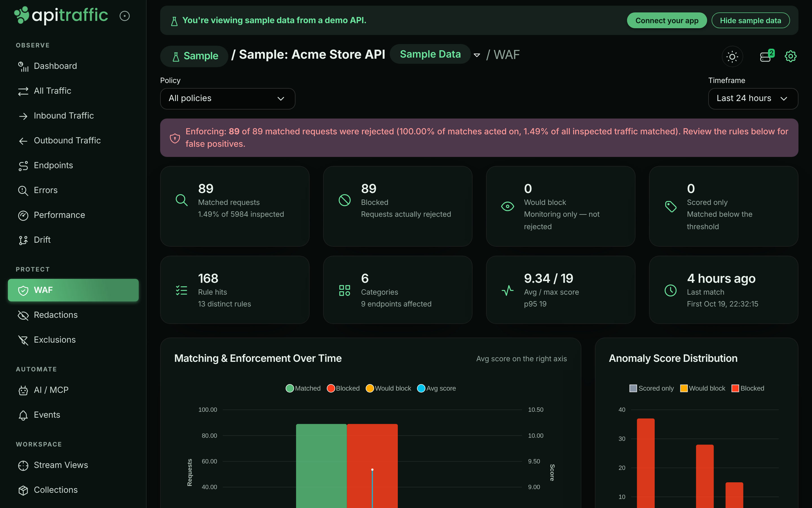Image resolution: width=812 pixels, height=508 pixels.
Task: Click the Rule hits card
Action: click(x=235, y=290)
